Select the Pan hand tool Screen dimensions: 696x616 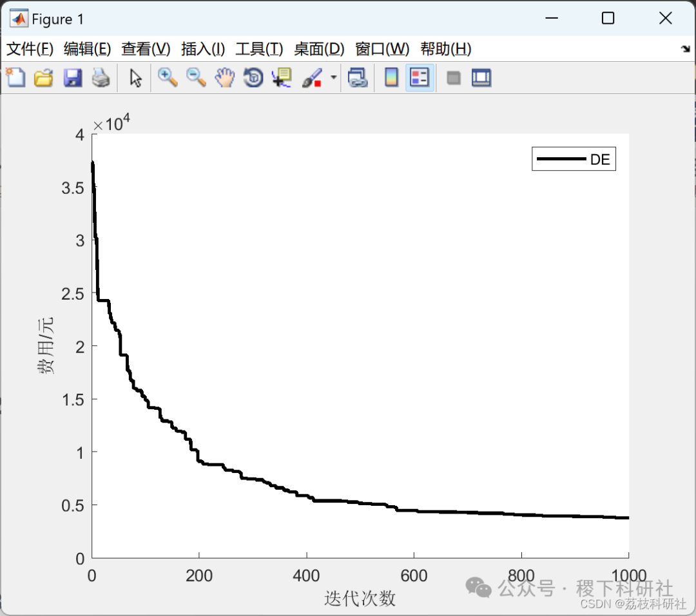[x=225, y=78]
